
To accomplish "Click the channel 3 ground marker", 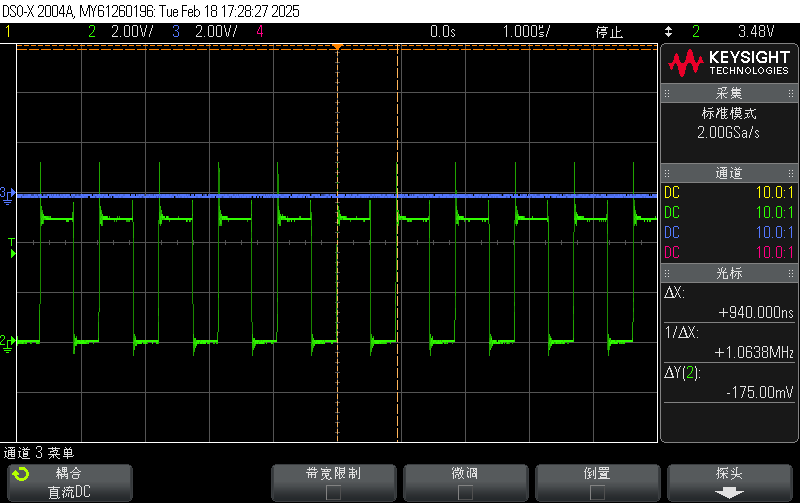I will 8,195.
